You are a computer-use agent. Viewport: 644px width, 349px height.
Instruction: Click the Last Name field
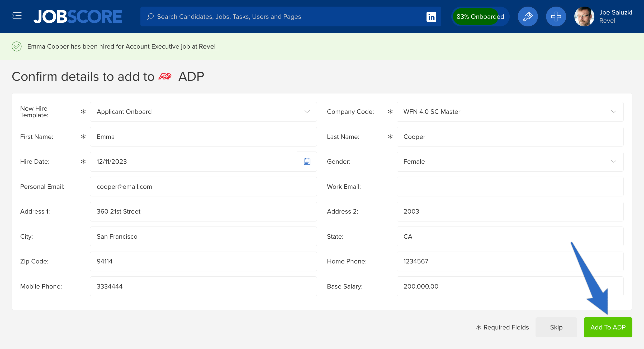[510, 137]
